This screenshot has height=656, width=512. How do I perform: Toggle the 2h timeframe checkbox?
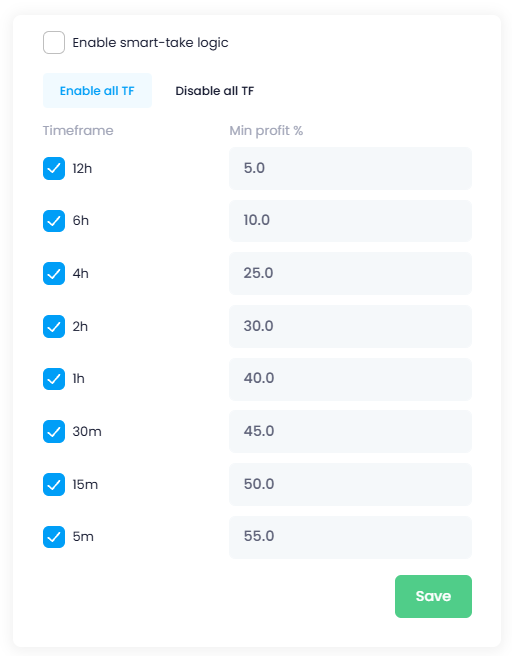[x=54, y=326]
